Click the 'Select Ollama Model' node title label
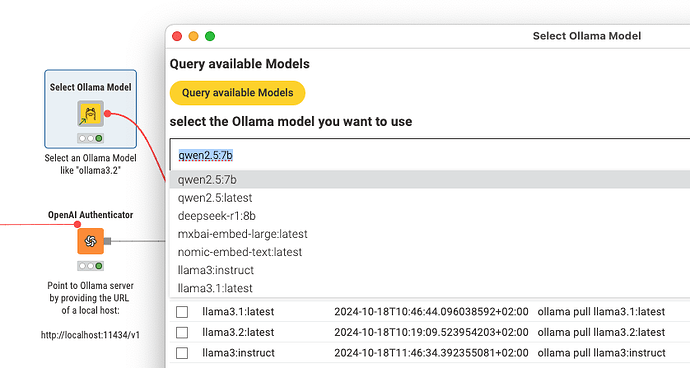The image size is (690, 368). 91,87
